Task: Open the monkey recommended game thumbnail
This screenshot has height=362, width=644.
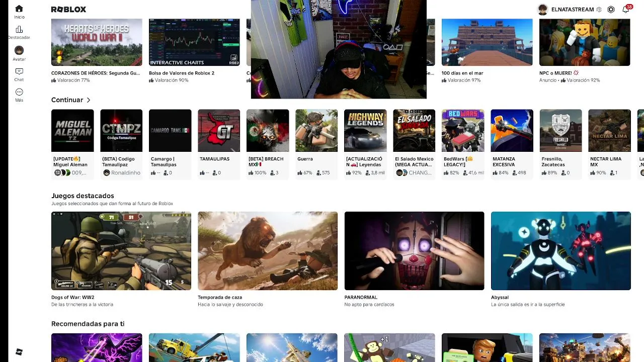Action: [x=389, y=347]
